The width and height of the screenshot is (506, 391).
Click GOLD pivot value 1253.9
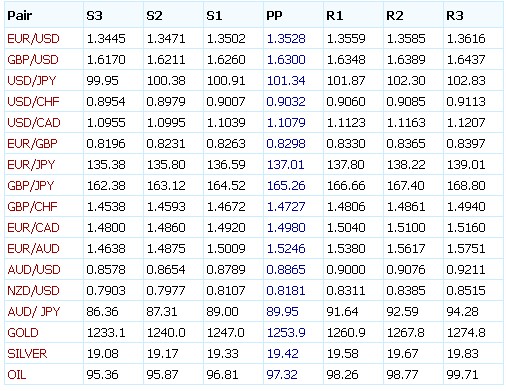pos(286,333)
